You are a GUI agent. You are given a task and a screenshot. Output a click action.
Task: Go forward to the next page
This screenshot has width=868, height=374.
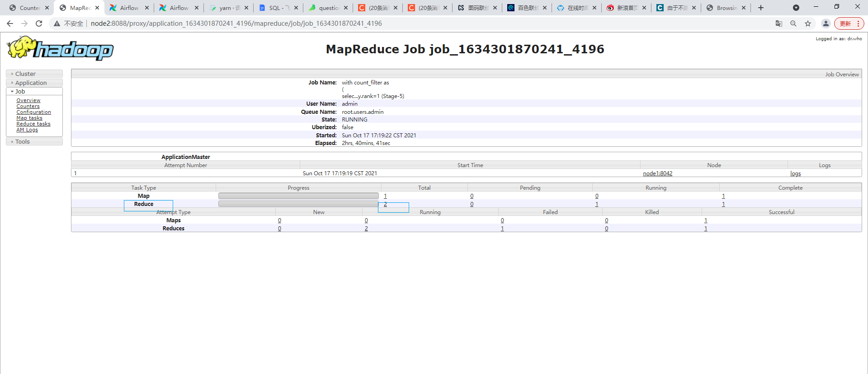click(x=24, y=23)
